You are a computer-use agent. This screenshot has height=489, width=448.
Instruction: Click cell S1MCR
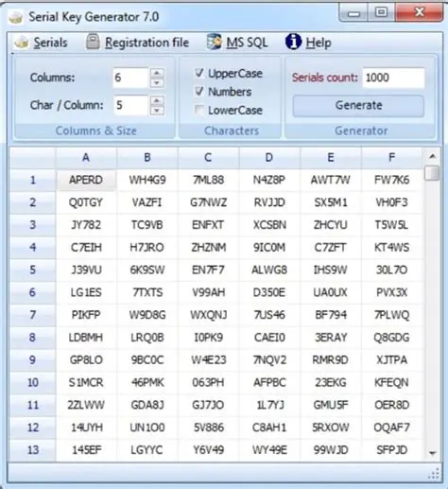pos(86,382)
